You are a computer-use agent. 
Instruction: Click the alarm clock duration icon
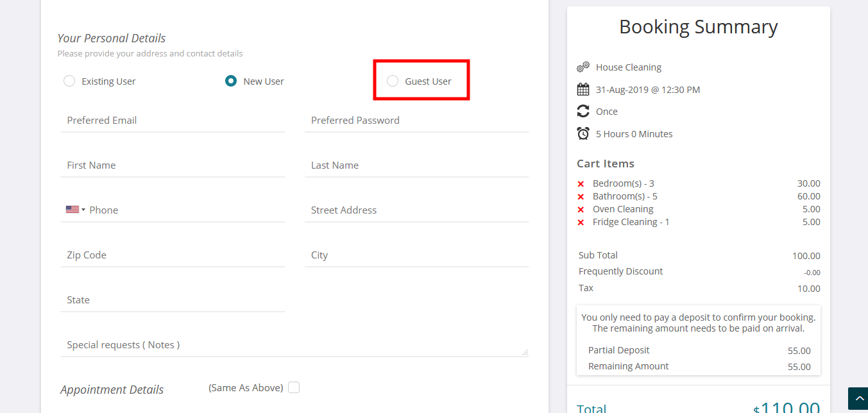point(583,133)
